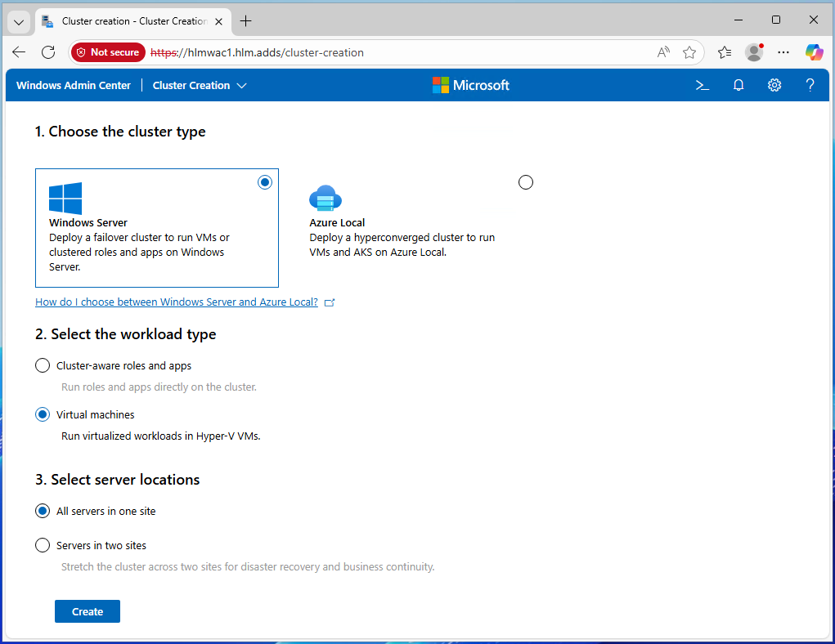Viewport: 835px width, 644px height.
Task: Open the notifications bell
Action: [x=738, y=85]
